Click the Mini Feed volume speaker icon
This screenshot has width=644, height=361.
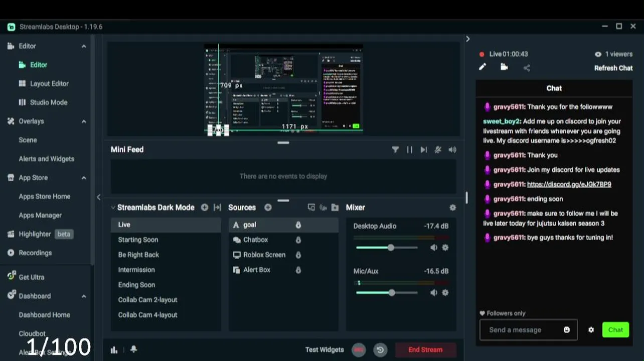click(452, 149)
